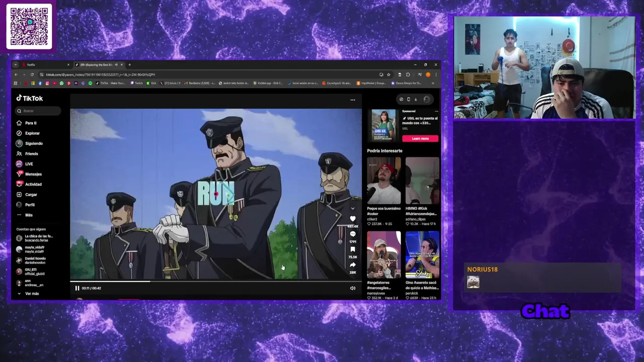Image resolution: width=644 pixels, height=362 pixels.
Task: Open the tab search dropdown arrow
Action: click(16, 65)
